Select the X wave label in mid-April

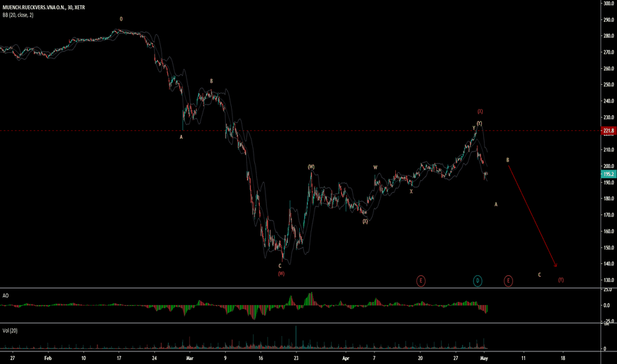(411, 192)
